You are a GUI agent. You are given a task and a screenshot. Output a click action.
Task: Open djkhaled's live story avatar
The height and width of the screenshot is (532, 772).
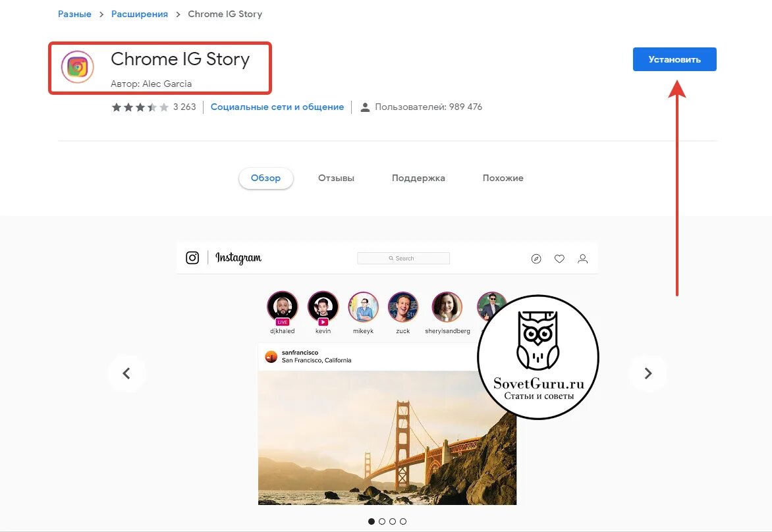point(282,307)
